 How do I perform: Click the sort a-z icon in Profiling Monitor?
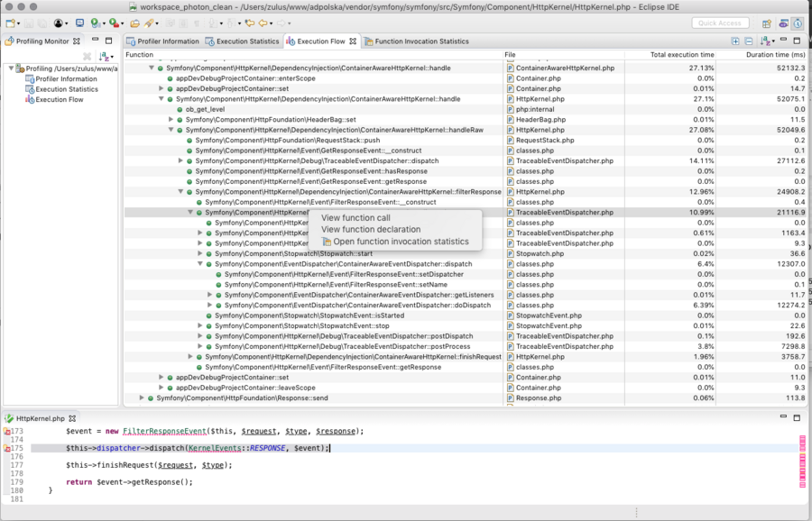point(104,56)
